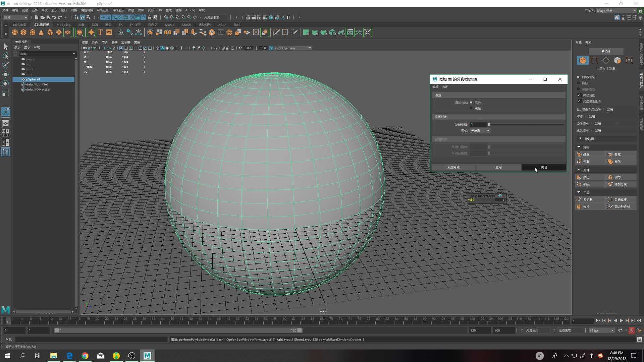The image size is (644, 362).
Task: Select the Linear (线性) radio option
Action: (x=471, y=108)
